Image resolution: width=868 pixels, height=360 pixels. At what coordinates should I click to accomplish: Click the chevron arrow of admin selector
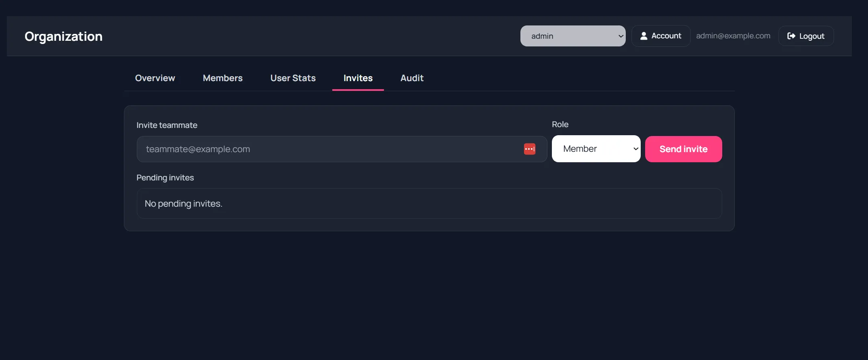(621, 36)
